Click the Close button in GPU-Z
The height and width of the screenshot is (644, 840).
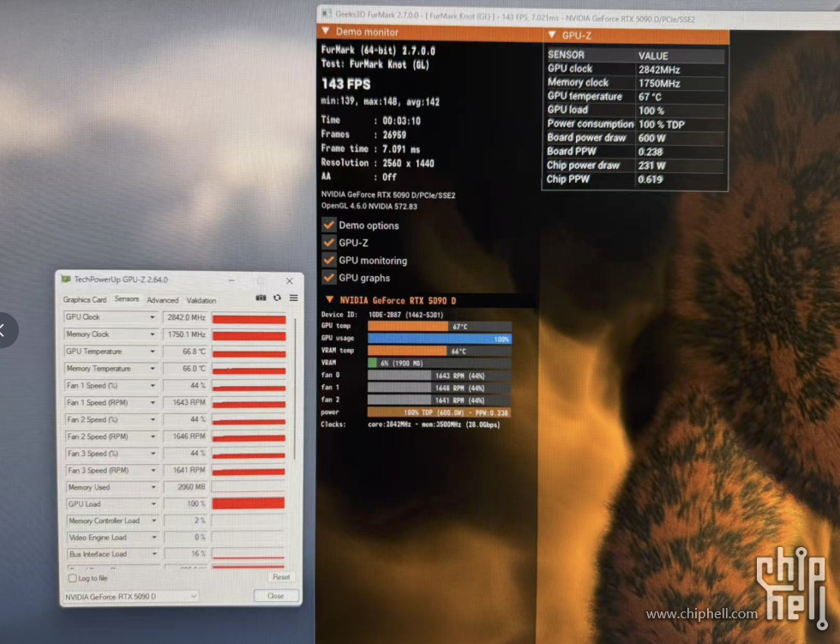(276, 596)
